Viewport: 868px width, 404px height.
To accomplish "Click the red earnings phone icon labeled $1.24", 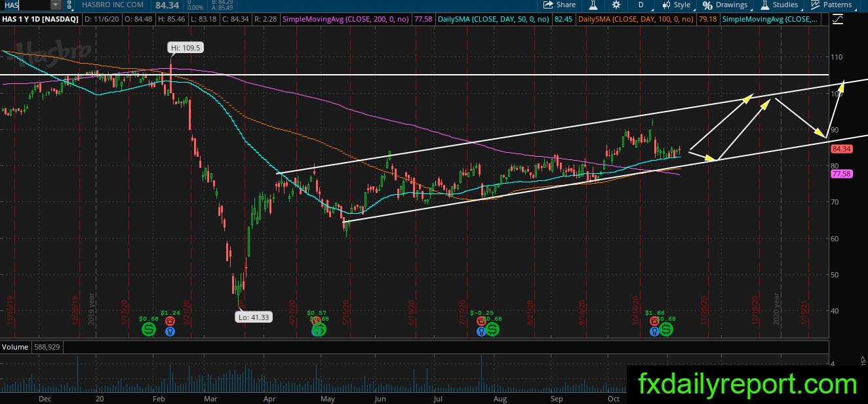I will 170,321.
